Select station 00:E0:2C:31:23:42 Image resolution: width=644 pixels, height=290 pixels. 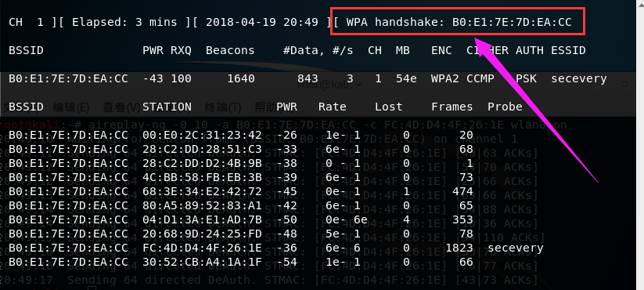click(202, 135)
